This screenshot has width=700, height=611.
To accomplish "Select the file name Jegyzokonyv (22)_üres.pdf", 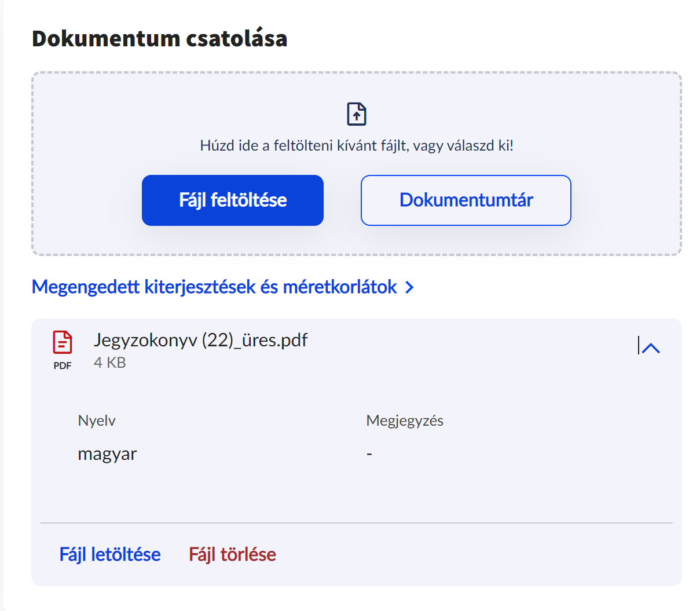I will coord(200,340).
